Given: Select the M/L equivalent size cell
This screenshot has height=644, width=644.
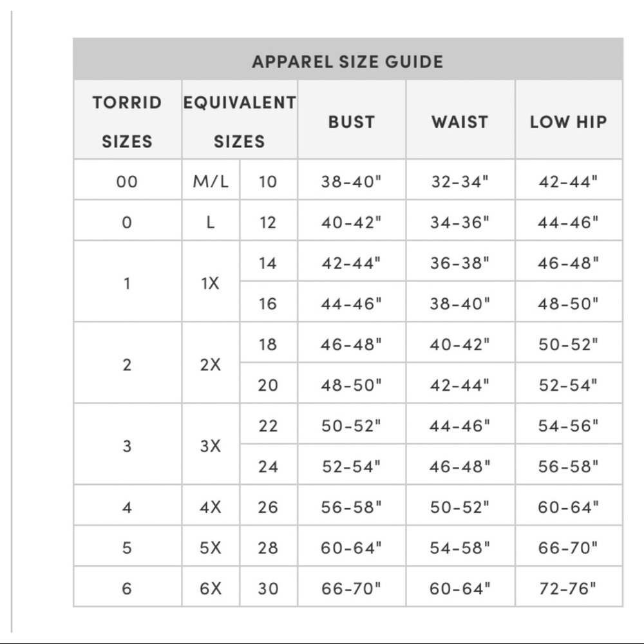Looking at the screenshot, I should [x=211, y=182].
